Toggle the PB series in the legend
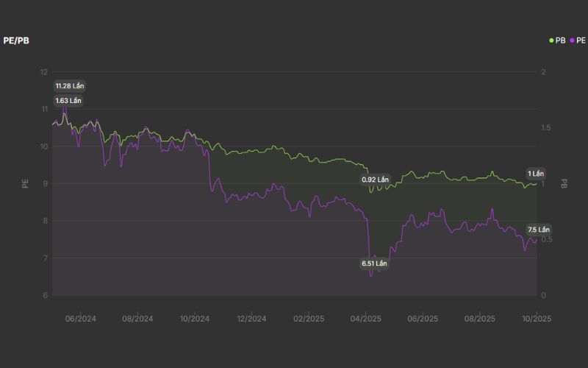This screenshot has width=588, height=368. tap(561, 40)
